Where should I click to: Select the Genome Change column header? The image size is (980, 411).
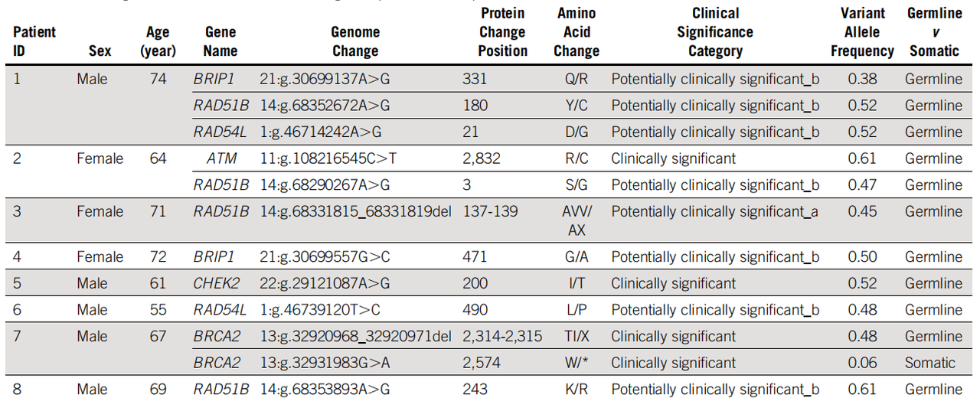click(x=354, y=41)
